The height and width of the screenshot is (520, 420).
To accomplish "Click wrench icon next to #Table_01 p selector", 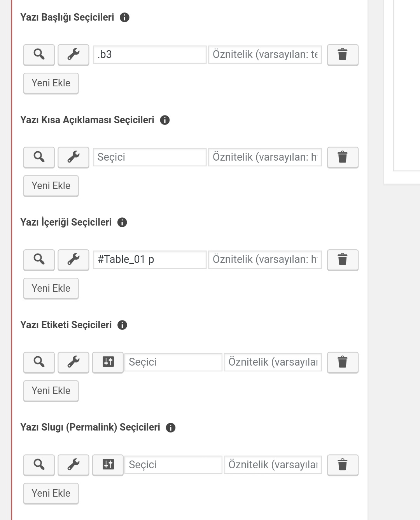I will tap(73, 259).
